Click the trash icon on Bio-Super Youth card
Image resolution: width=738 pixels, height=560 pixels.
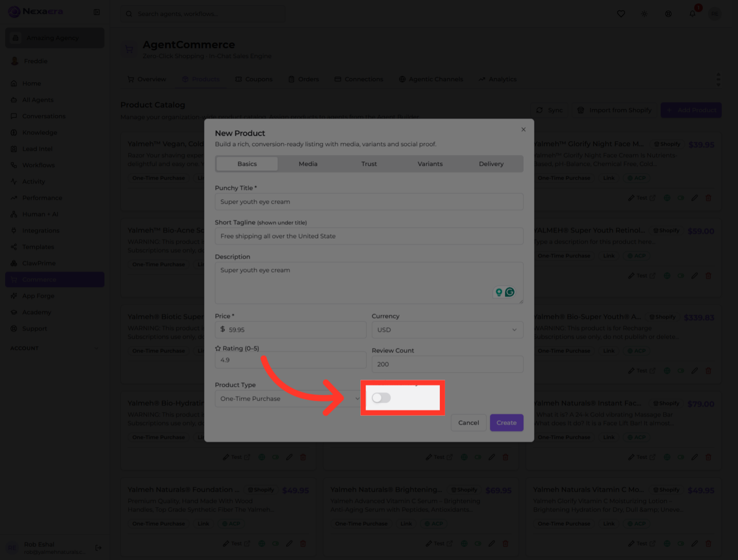(x=708, y=371)
